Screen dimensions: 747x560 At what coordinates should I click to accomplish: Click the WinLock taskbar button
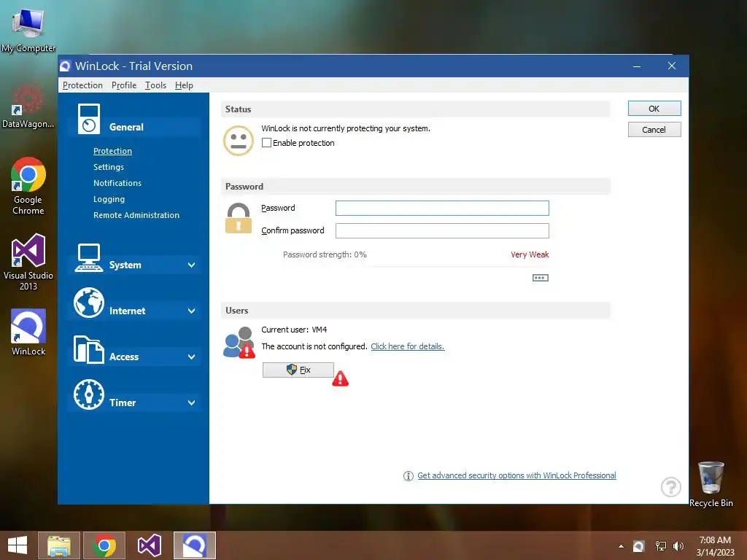[194, 545]
